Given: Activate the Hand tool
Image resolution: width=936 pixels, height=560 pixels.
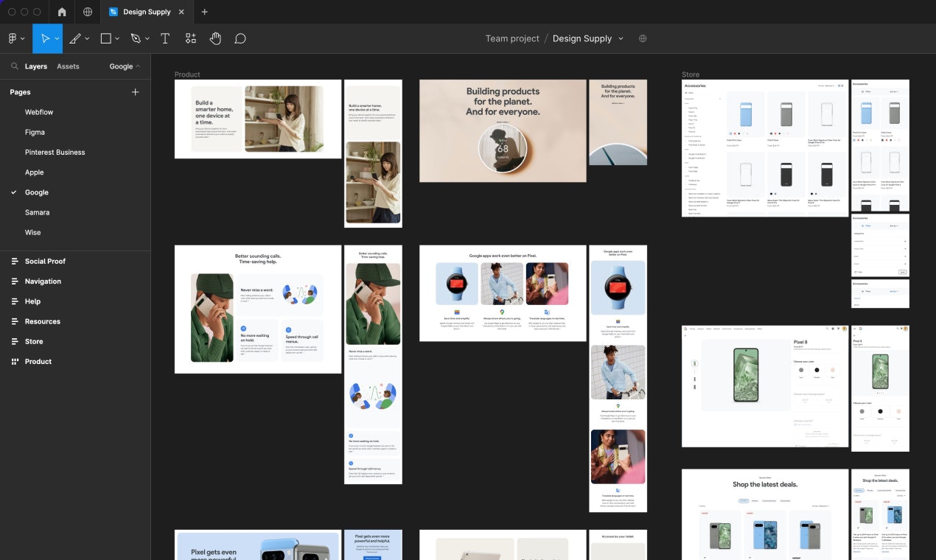Looking at the screenshot, I should (x=215, y=38).
